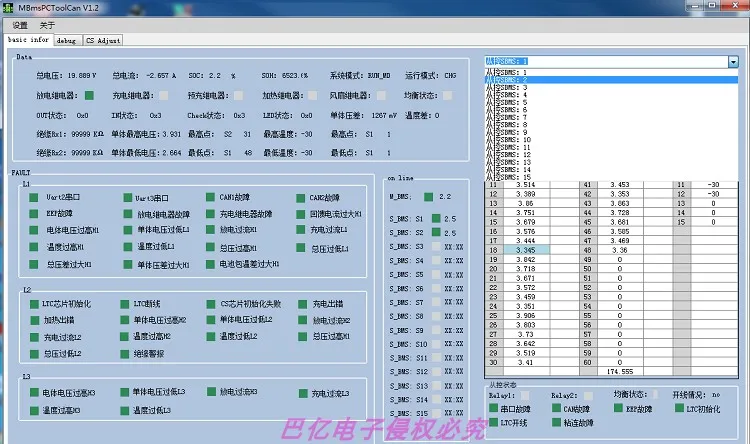The image size is (750, 444).
Task: Select 从控SBMS: 3 in dropdown list
Action: click(611, 88)
